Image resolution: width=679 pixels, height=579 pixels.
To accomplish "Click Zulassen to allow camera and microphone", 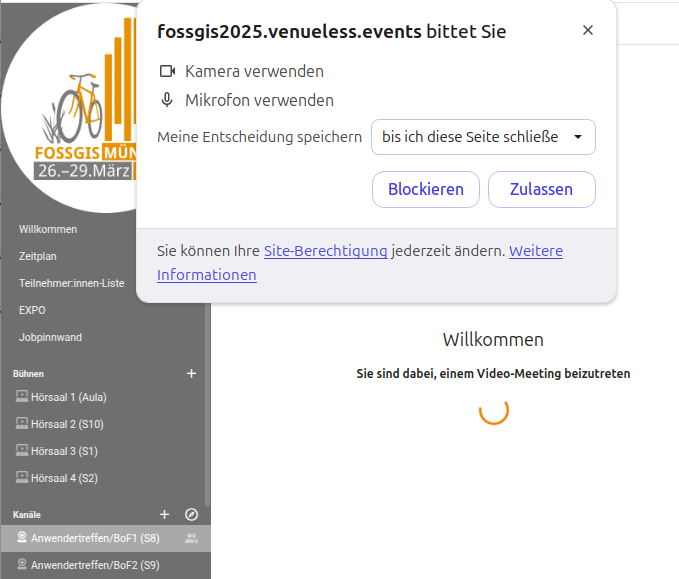I will 541,190.
